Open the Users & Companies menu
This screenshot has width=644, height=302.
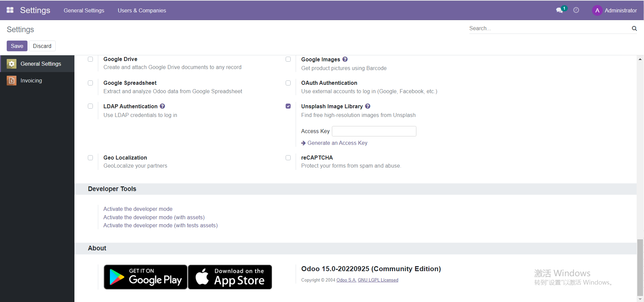tap(142, 10)
